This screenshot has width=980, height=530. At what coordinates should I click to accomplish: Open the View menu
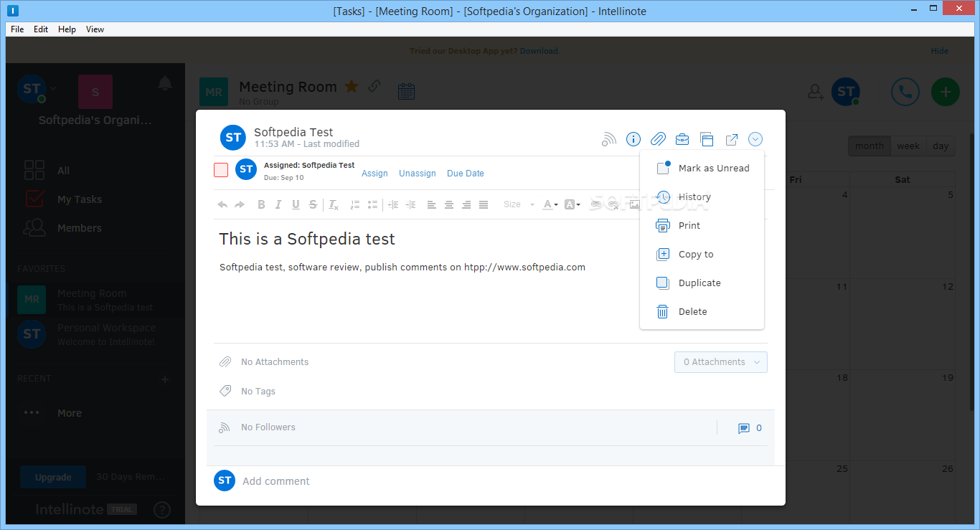click(x=95, y=29)
